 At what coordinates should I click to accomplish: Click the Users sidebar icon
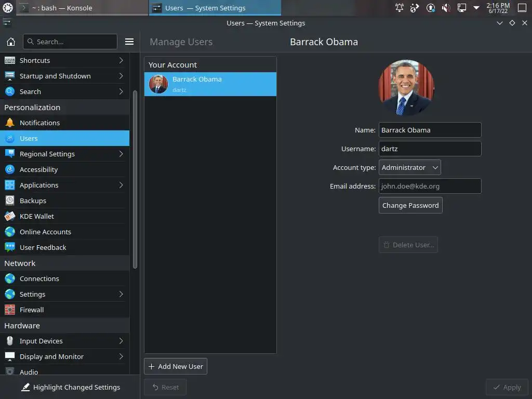10,138
